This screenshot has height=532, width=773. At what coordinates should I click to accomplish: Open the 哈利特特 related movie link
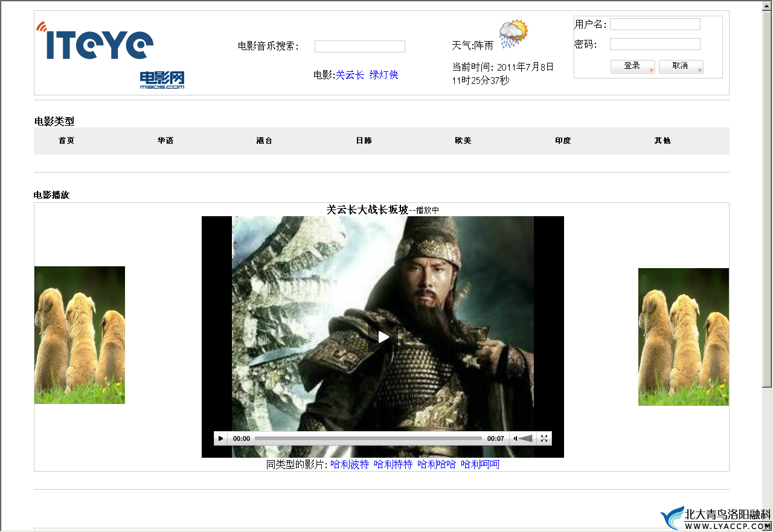[393, 464]
